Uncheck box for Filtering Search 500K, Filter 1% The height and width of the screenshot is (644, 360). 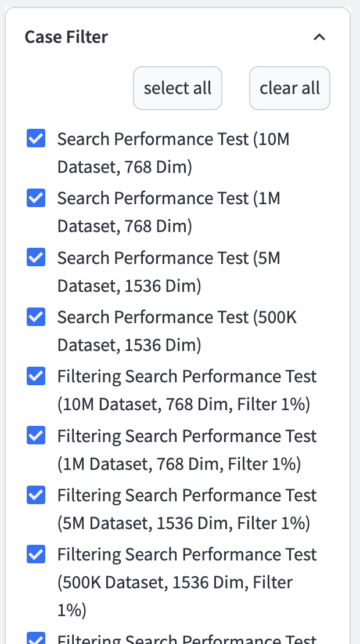pyautogui.click(x=36, y=554)
